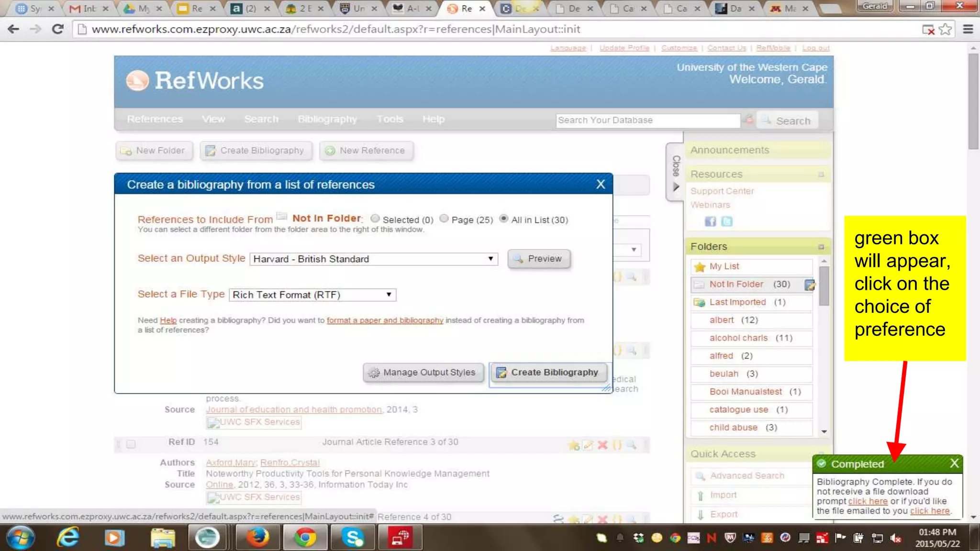Click the Search button next to database field
Image resolution: width=980 pixels, height=551 pixels.
point(788,121)
